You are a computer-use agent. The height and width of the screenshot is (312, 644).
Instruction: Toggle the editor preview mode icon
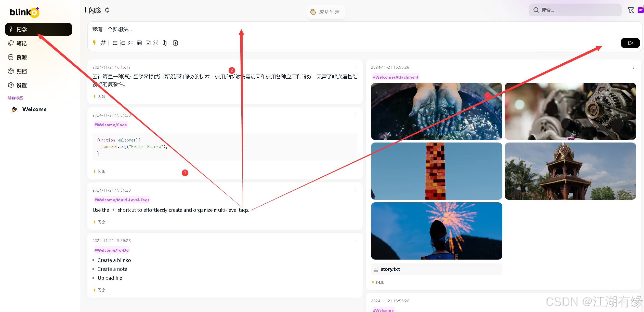[x=165, y=43]
